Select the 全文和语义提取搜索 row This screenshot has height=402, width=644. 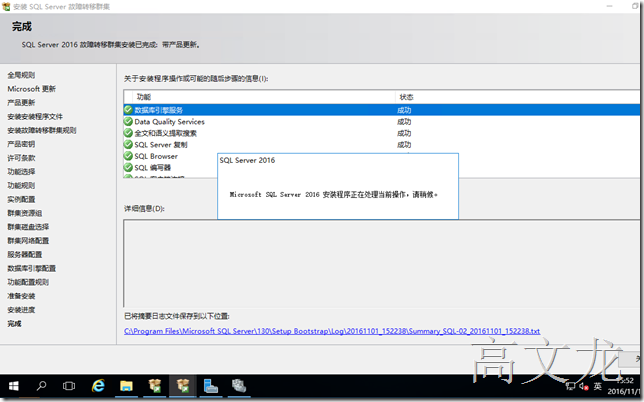(x=382, y=133)
